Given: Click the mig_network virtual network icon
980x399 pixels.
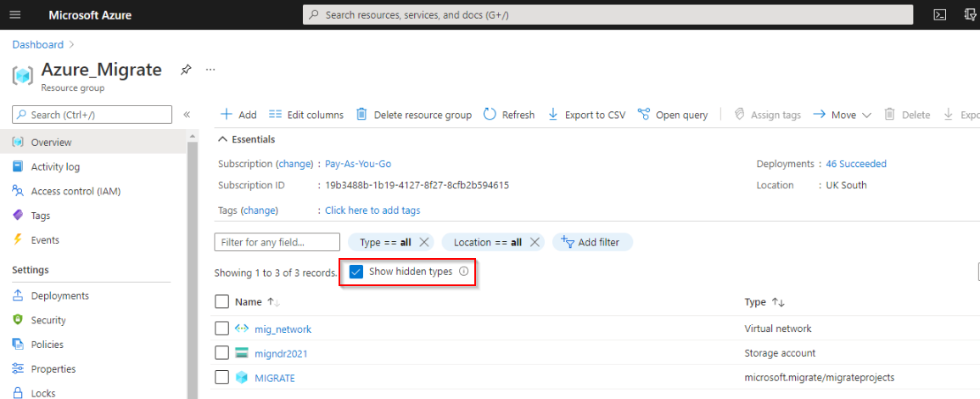Looking at the screenshot, I should 242,329.
